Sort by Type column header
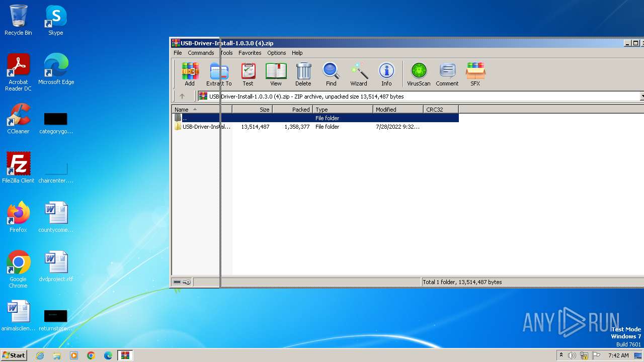644x362 pixels. (x=343, y=109)
